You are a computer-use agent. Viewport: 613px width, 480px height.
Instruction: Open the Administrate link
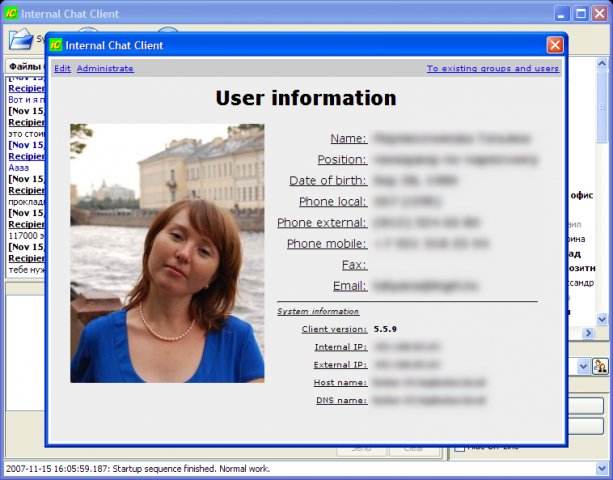(105, 69)
